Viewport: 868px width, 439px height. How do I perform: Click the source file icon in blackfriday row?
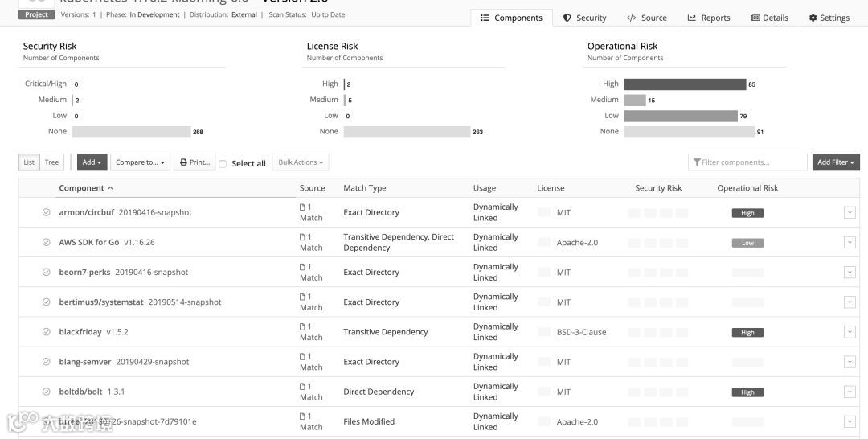click(x=303, y=326)
